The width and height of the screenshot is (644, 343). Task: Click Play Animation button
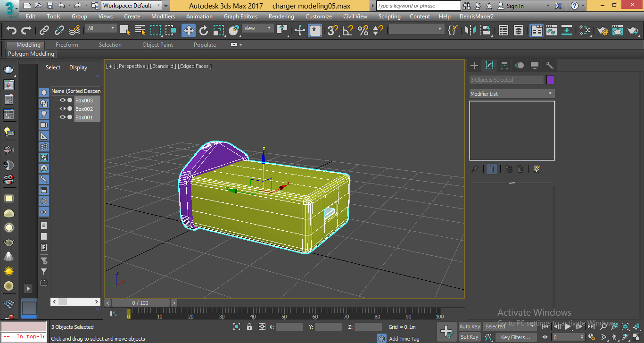[x=568, y=326]
